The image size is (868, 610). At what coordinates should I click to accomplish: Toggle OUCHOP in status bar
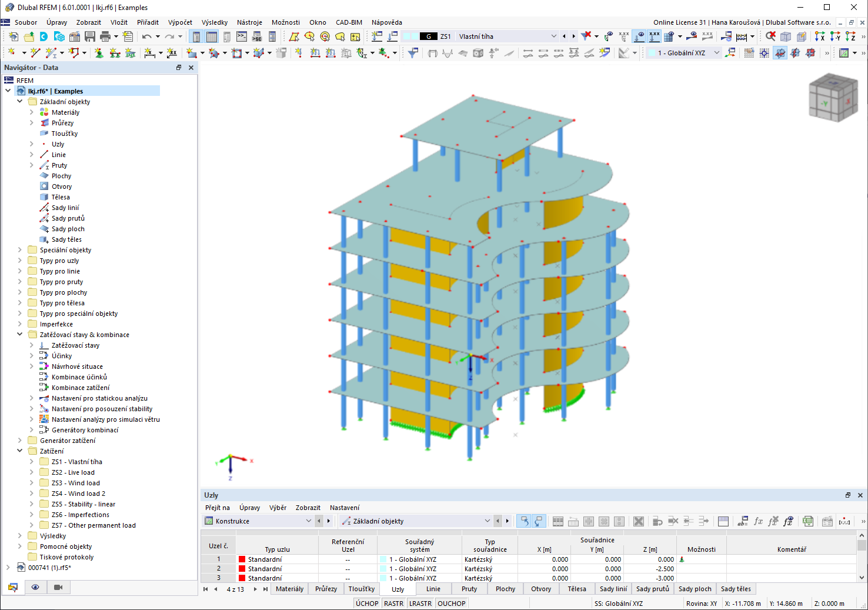[x=452, y=604]
